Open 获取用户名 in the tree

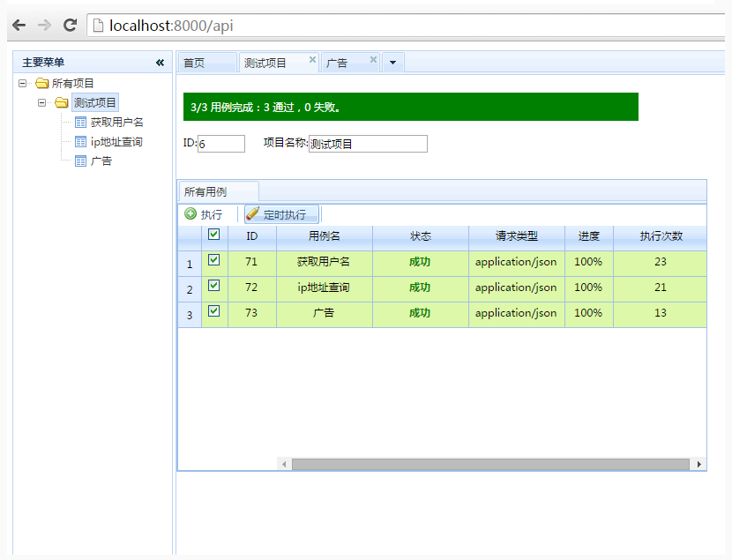116,123
